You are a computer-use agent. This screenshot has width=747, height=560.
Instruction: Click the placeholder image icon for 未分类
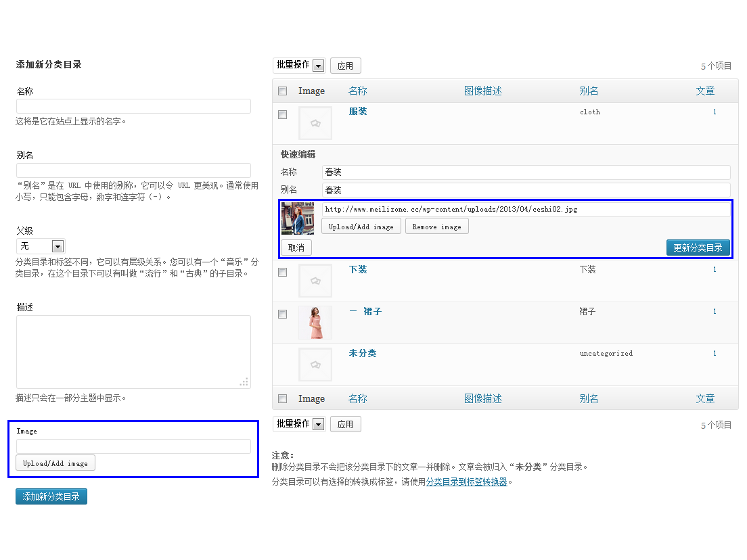(x=315, y=365)
